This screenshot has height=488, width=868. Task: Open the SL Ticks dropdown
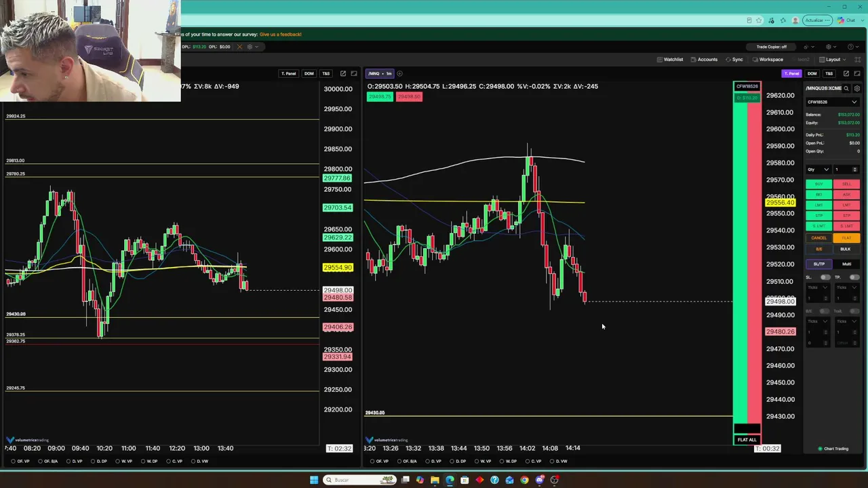tap(818, 287)
